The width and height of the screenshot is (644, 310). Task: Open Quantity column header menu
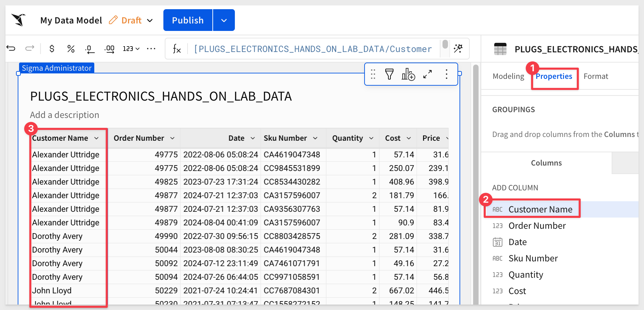(x=371, y=138)
